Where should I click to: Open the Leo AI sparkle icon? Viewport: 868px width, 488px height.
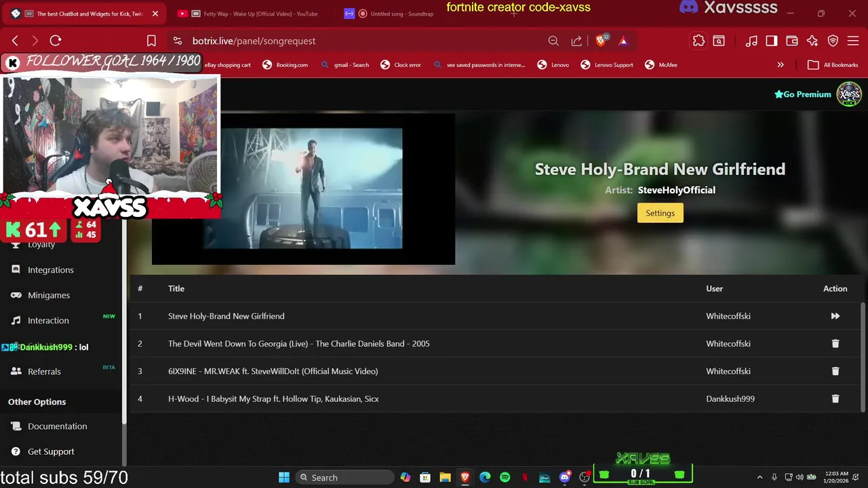click(x=812, y=41)
